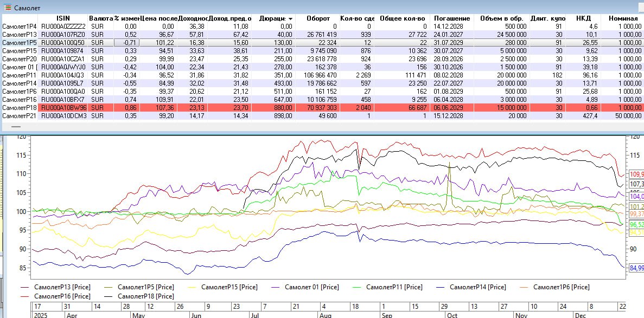Image resolution: width=644 pixels, height=318 pixels.
Task: Click the sort arrow on Дюрация column
Action: [x=290, y=18]
